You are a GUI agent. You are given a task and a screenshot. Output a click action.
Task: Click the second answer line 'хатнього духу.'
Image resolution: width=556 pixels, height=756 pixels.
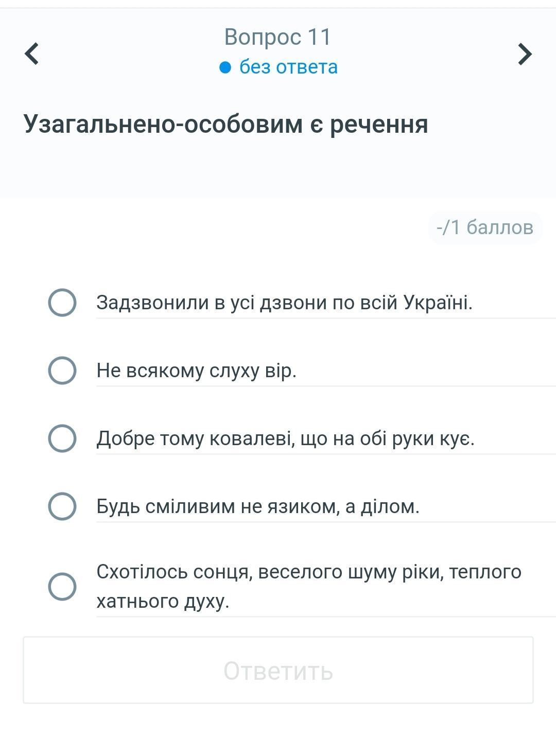coord(163,601)
